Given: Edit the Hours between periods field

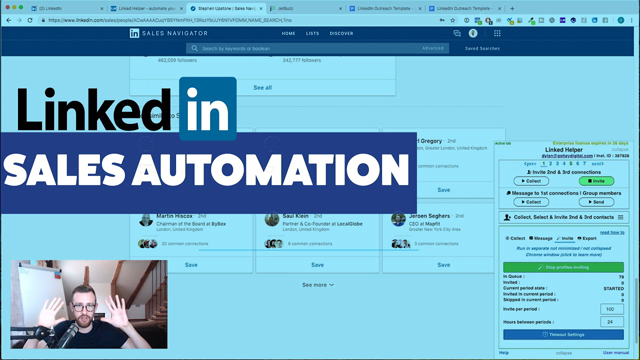Looking at the screenshot, I should pyautogui.click(x=611, y=322).
